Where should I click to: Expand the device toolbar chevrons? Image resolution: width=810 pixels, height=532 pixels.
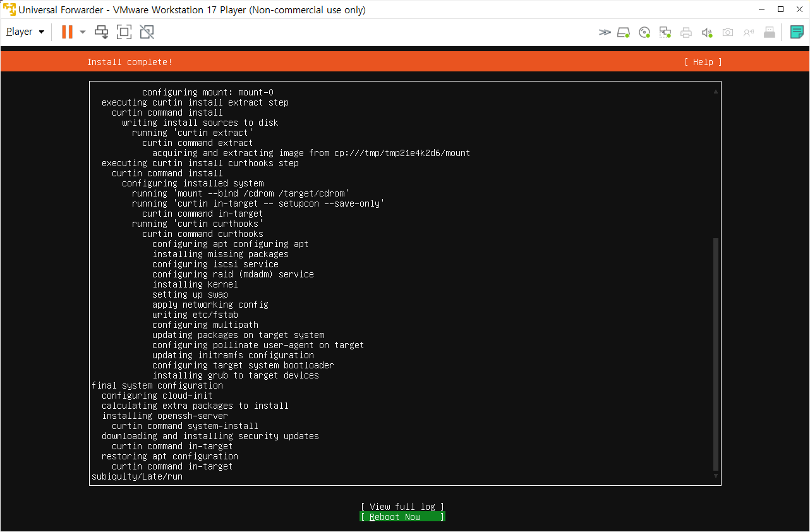(605, 32)
